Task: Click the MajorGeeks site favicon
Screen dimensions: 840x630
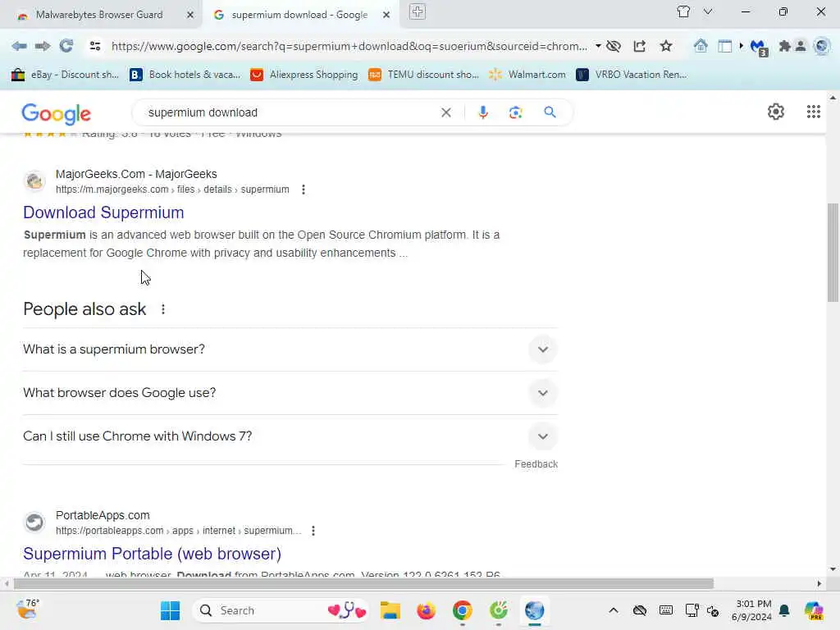Action: tap(34, 181)
